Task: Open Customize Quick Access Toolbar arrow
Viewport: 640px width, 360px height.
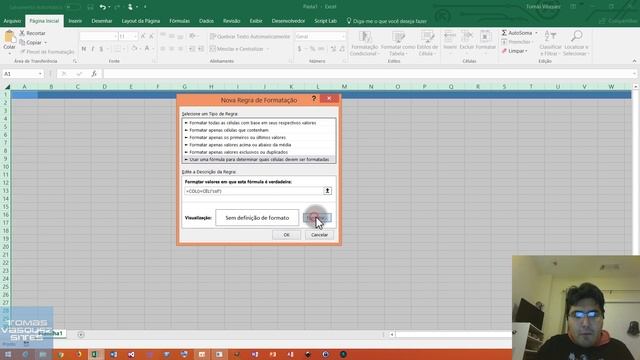Action: (x=145, y=7)
